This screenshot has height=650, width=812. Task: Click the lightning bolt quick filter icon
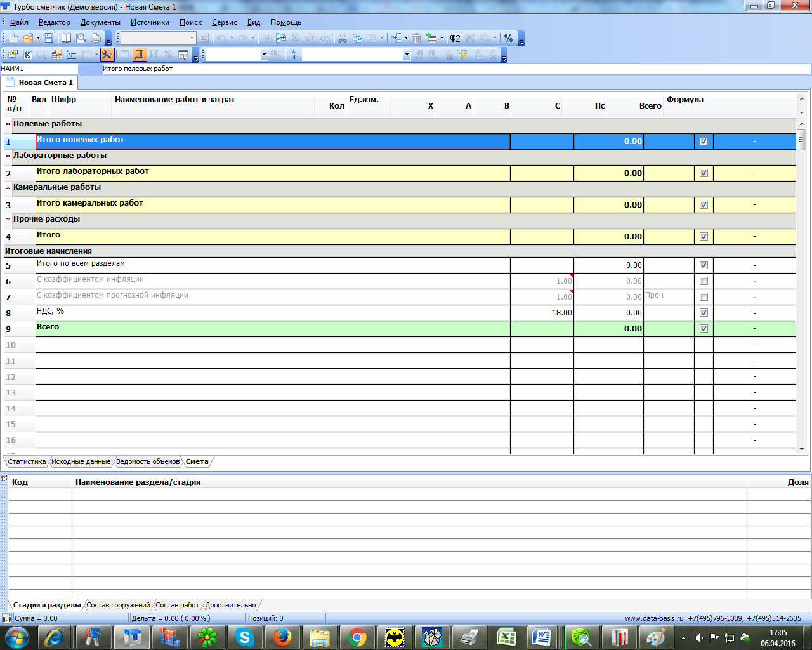click(x=463, y=55)
